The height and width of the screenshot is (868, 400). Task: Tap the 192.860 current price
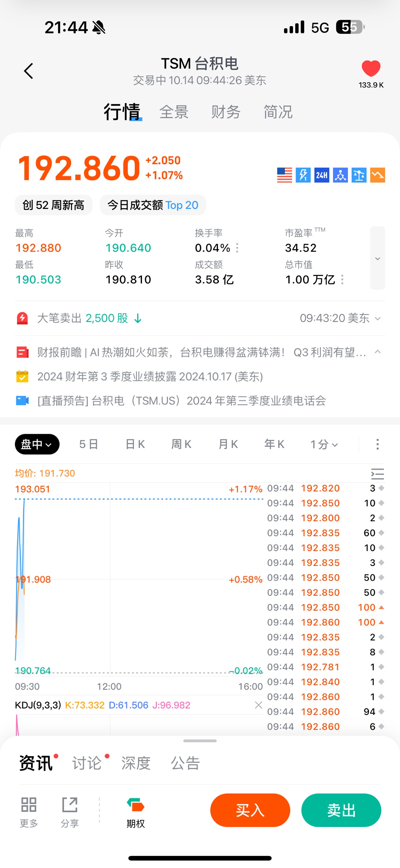click(x=79, y=168)
